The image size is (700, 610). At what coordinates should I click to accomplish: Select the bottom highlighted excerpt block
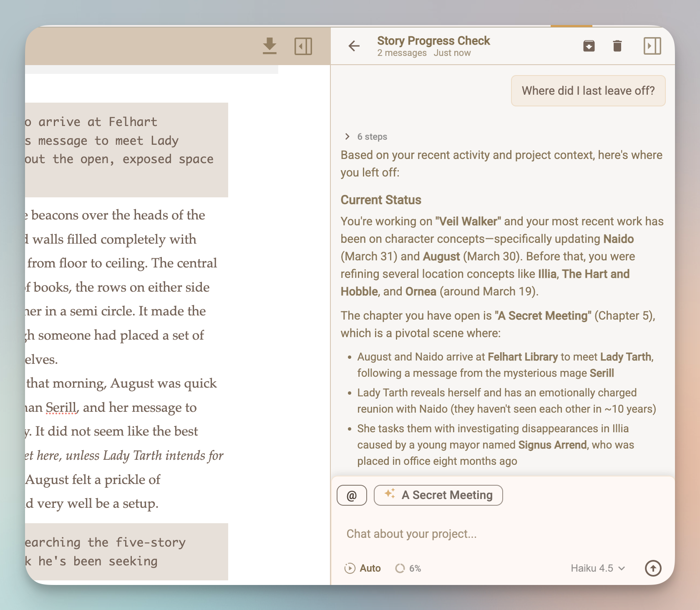click(x=125, y=552)
